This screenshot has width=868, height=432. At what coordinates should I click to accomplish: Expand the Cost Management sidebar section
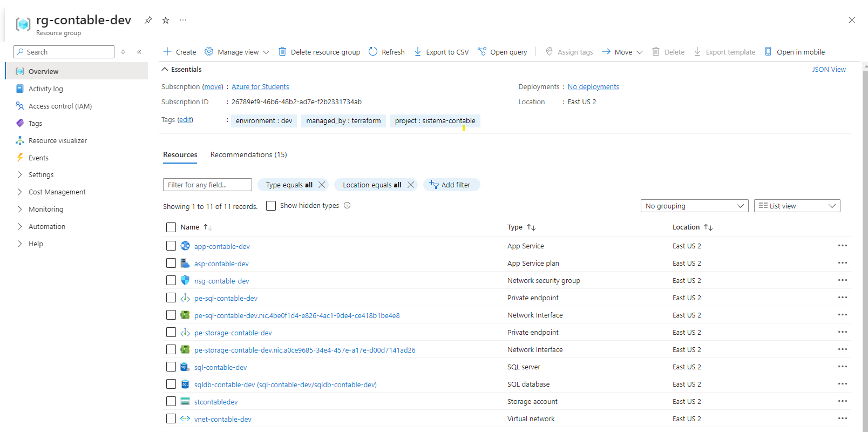click(x=57, y=192)
